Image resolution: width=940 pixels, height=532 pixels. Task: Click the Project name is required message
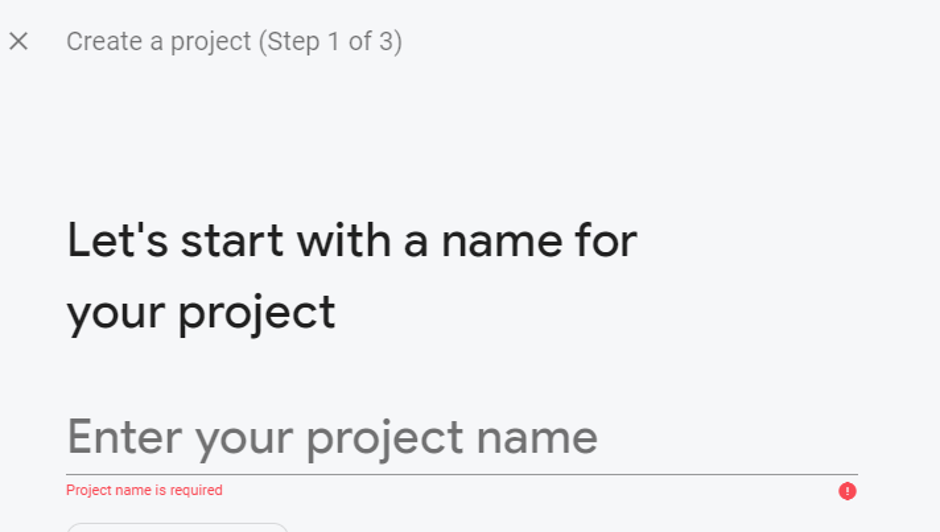tap(144, 491)
